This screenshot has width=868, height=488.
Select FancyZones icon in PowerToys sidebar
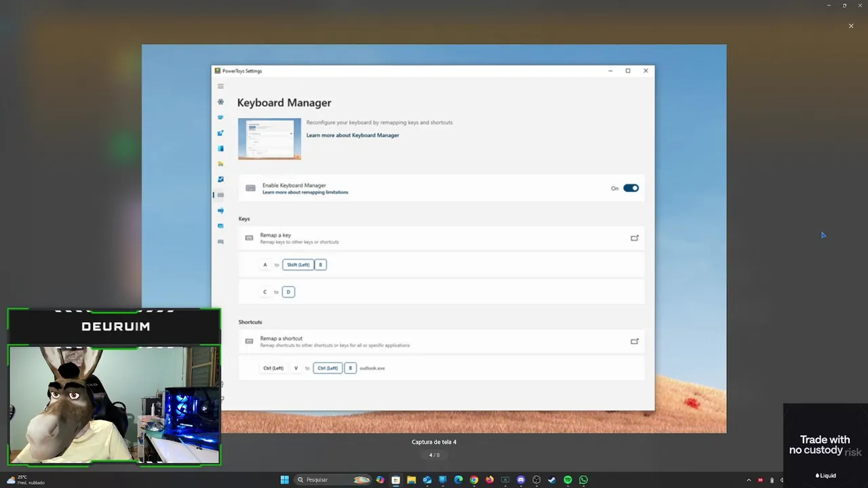tap(220, 148)
